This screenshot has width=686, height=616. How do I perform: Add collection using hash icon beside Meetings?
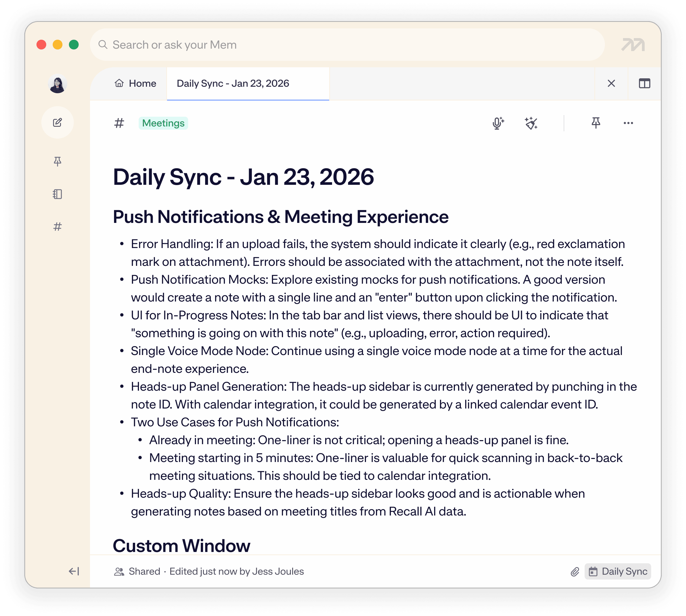point(119,123)
